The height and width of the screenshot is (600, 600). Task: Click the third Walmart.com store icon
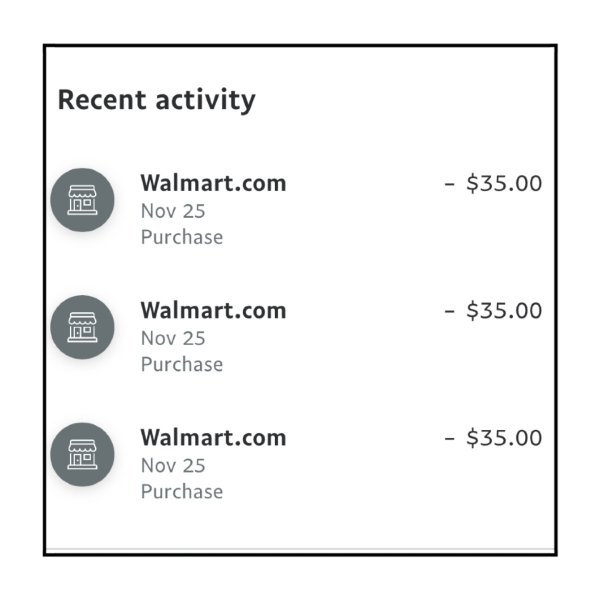82,455
